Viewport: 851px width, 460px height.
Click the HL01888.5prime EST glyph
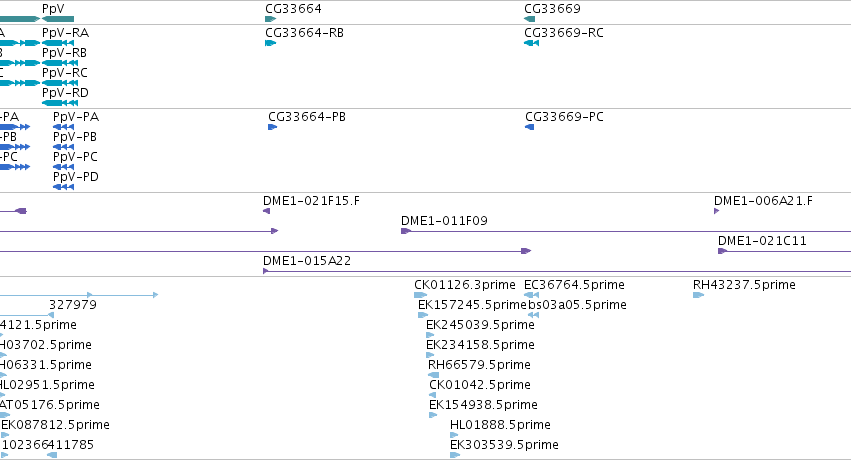454,435
